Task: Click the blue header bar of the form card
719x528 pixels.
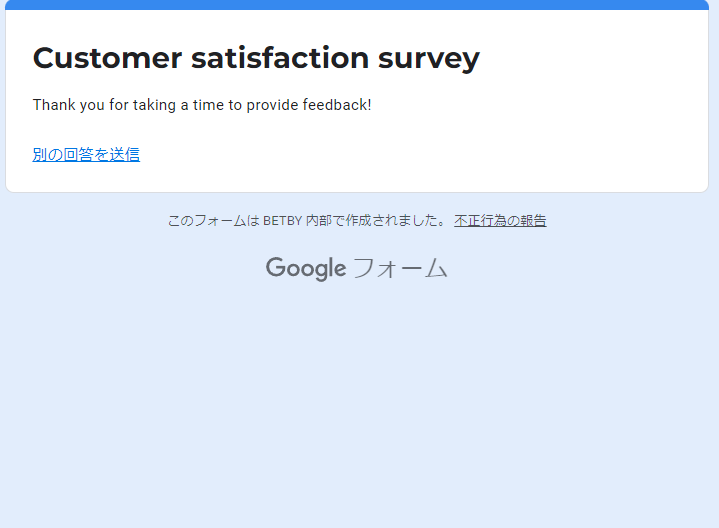Action: [357, 4]
